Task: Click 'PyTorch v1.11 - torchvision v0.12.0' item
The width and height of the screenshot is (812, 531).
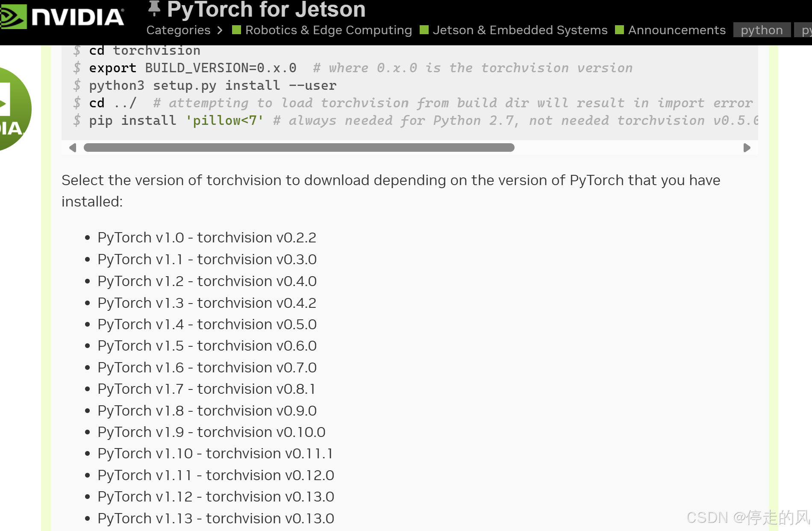Action: [216, 475]
